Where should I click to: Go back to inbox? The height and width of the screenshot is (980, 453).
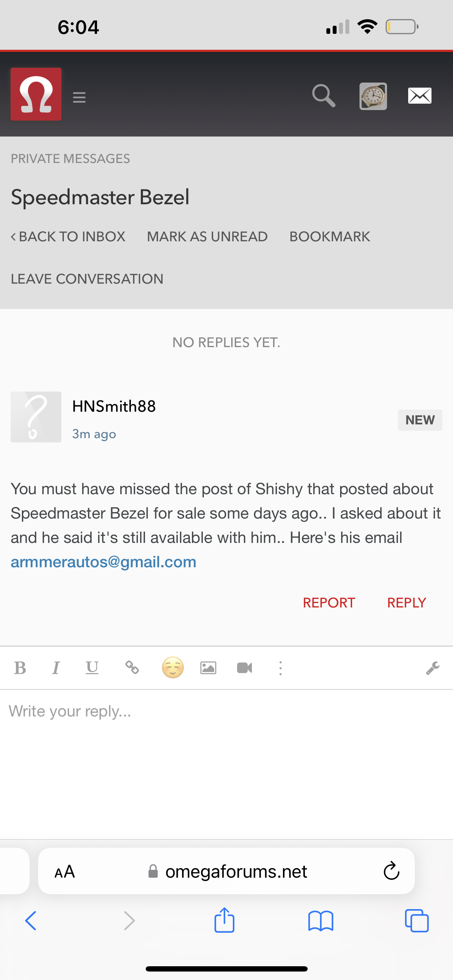(x=68, y=237)
